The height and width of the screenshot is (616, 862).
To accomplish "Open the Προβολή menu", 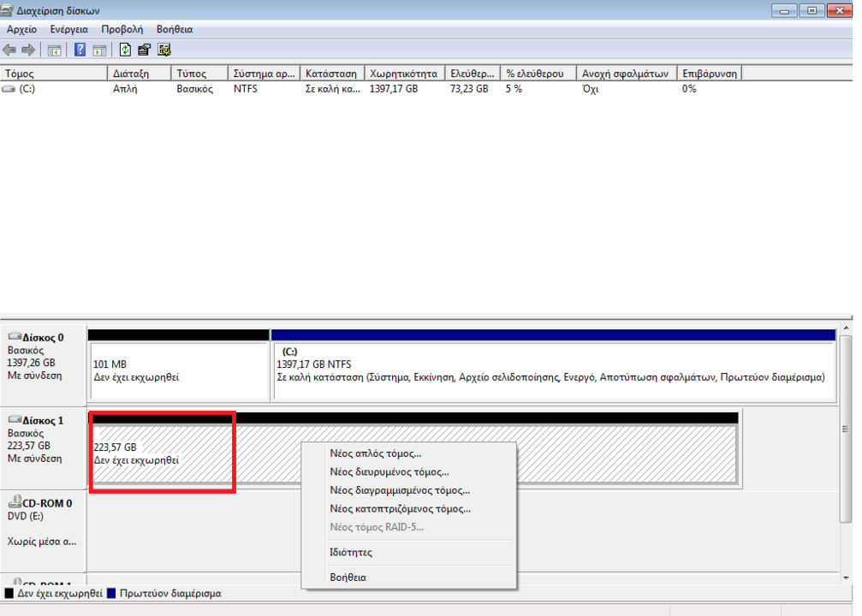I will pos(122,30).
